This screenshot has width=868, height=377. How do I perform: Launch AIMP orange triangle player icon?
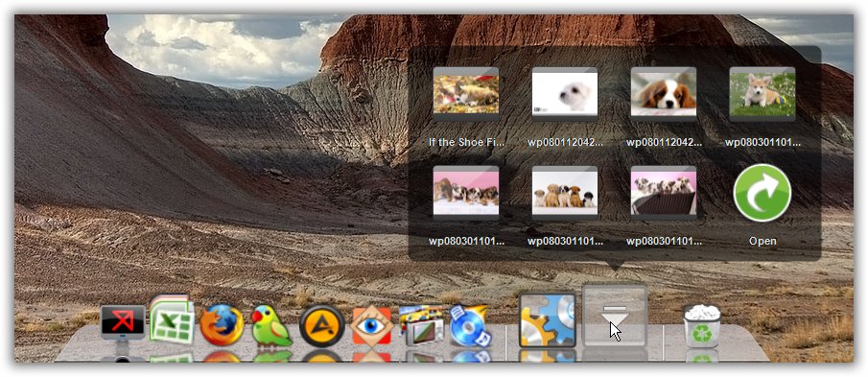[x=321, y=326]
